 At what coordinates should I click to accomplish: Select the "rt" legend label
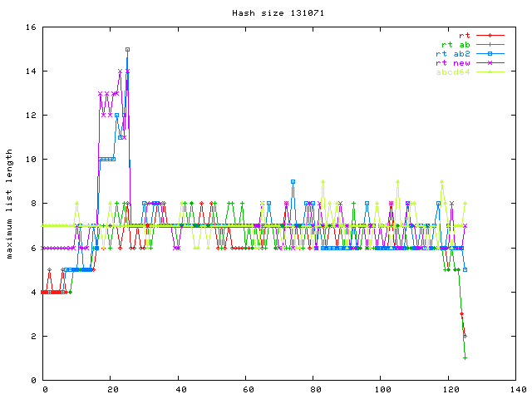coord(465,35)
